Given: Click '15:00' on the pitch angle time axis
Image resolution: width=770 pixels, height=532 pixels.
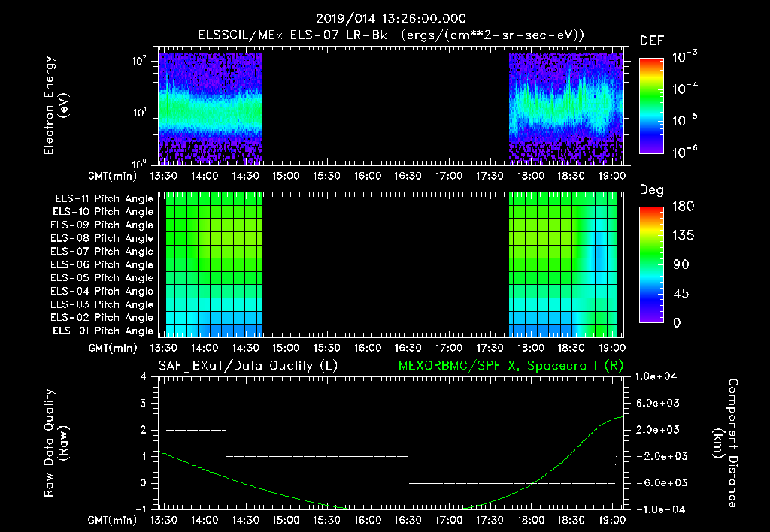Looking at the screenshot, I should [x=286, y=348].
